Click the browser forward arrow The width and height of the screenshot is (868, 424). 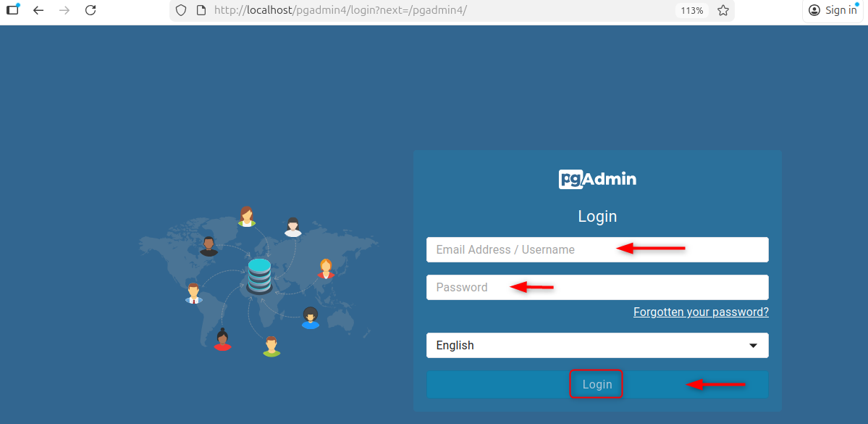tap(64, 10)
